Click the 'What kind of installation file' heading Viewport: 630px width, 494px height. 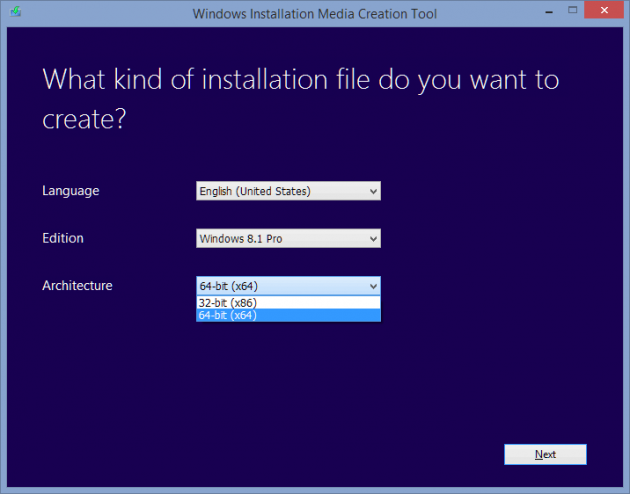pos(301,98)
